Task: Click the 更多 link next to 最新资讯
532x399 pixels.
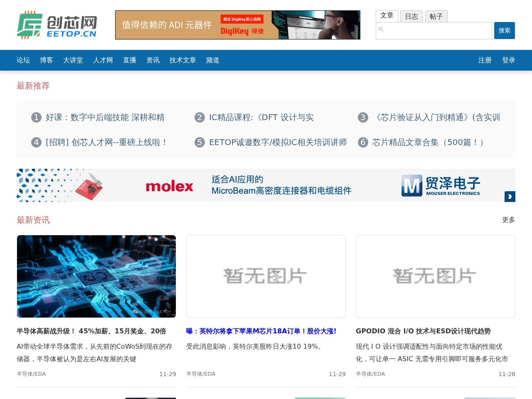Action: (x=508, y=220)
